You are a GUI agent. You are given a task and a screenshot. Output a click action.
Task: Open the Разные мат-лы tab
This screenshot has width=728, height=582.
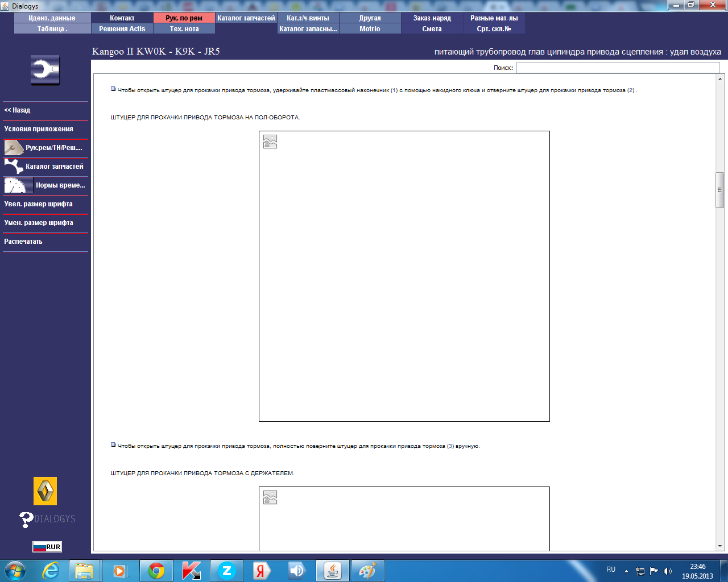click(x=494, y=18)
